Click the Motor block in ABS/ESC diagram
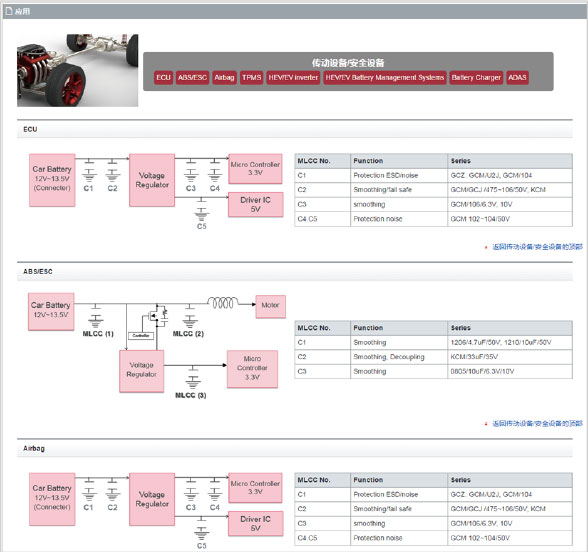The height and width of the screenshot is (552, 588). point(270,307)
